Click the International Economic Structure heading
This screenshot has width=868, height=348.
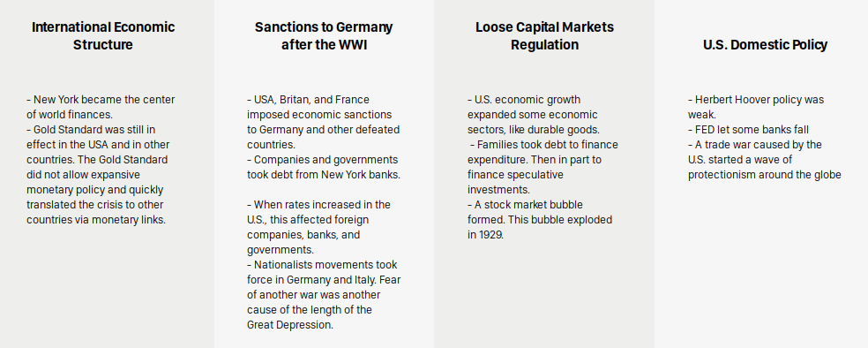tap(103, 36)
